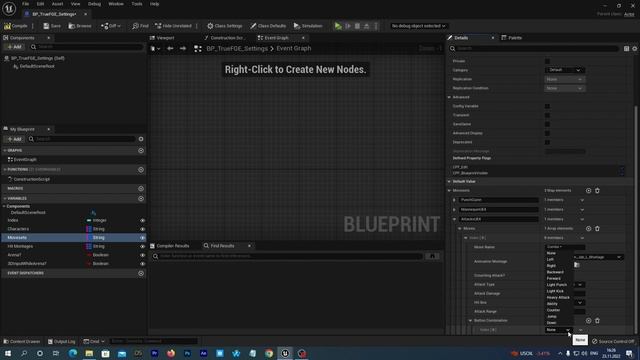Click the Find toolbar button

coord(140,26)
